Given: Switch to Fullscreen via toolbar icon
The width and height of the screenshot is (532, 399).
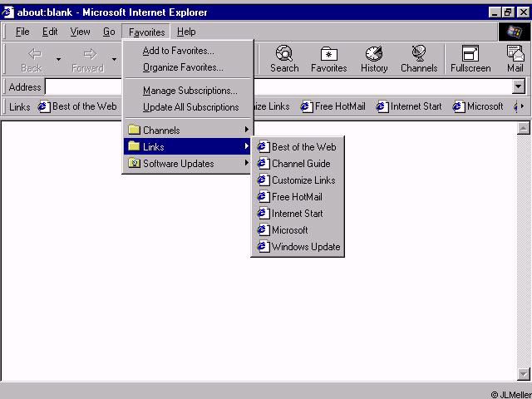Looking at the screenshot, I should point(470,53).
